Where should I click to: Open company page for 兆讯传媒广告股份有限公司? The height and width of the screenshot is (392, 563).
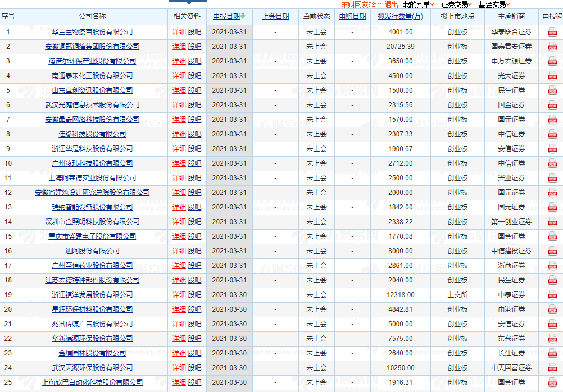[92, 324]
